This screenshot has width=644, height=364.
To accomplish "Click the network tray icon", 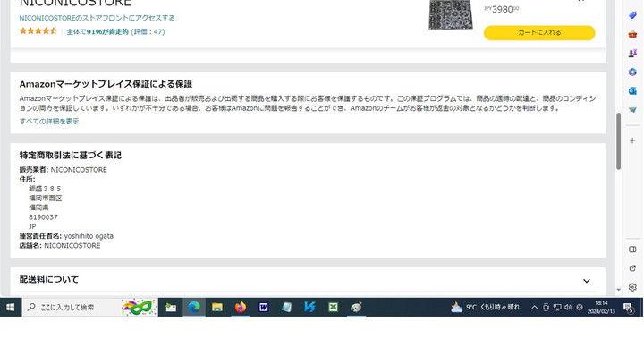I will (557, 308).
